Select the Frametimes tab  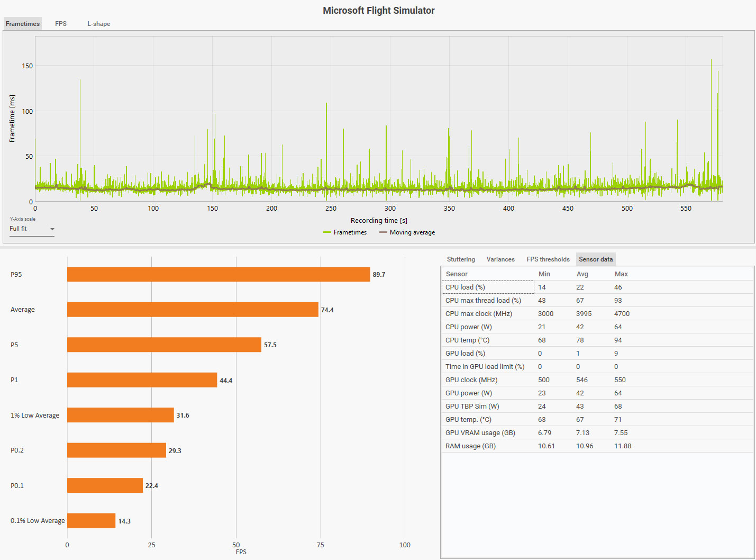click(x=23, y=24)
